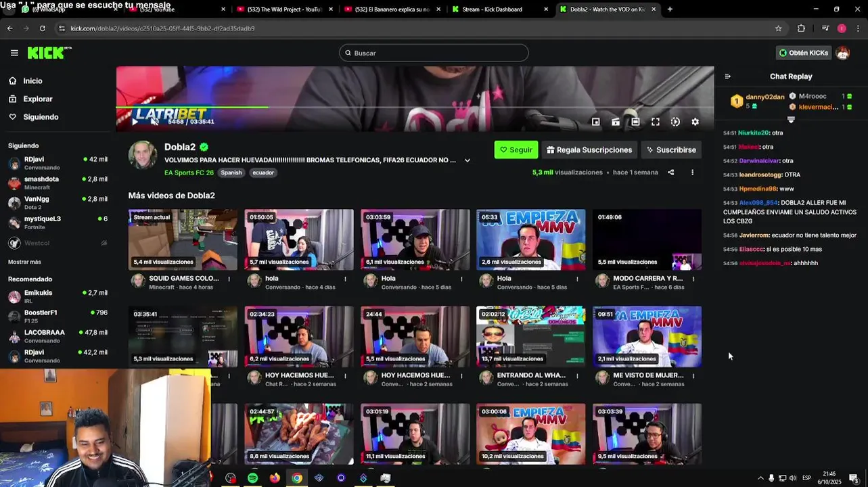Open video player settings gear
This screenshot has height=487, width=868.
click(x=695, y=122)
